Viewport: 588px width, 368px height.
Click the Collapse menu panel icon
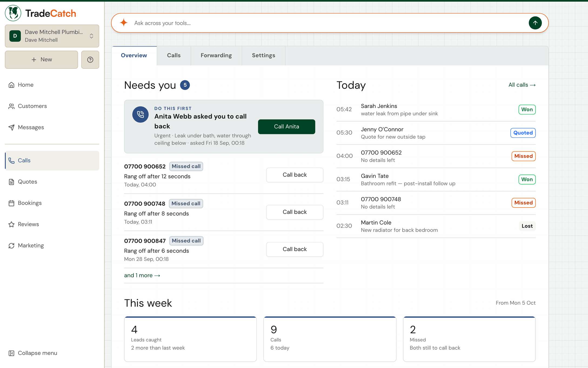point(11,353)
